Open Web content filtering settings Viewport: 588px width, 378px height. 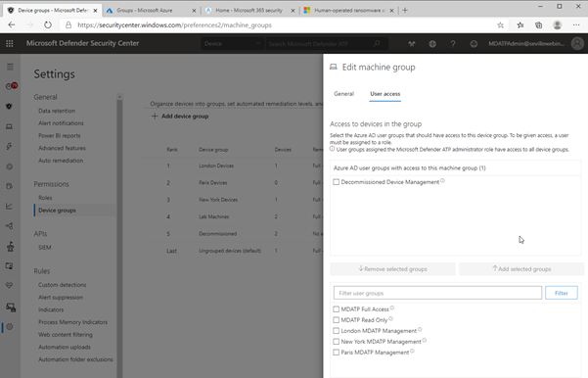(x=66, y=335)
